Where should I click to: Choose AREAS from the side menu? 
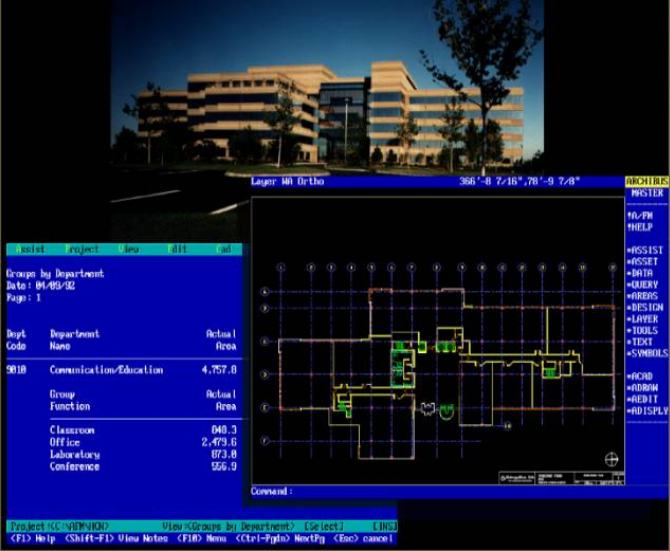point(642,296)
